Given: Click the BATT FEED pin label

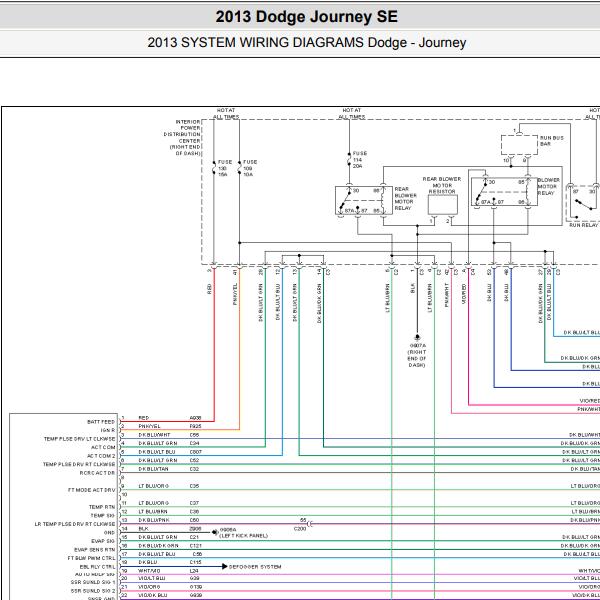Looking at the screenshot, I should click(x=101, y=422).
